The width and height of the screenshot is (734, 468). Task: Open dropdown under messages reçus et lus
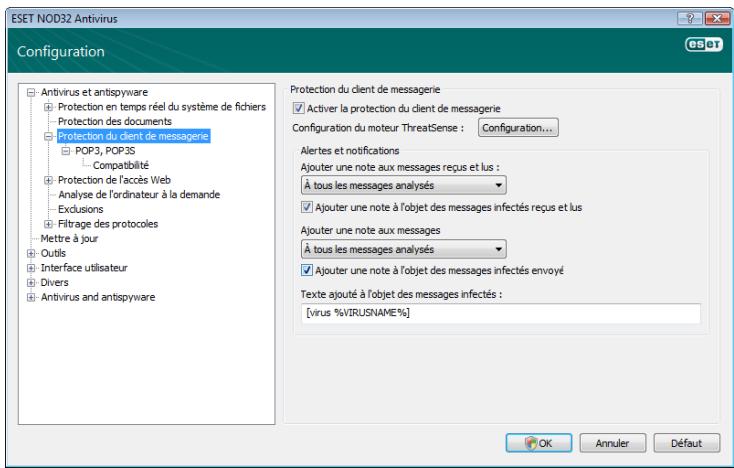click(404, 185)
